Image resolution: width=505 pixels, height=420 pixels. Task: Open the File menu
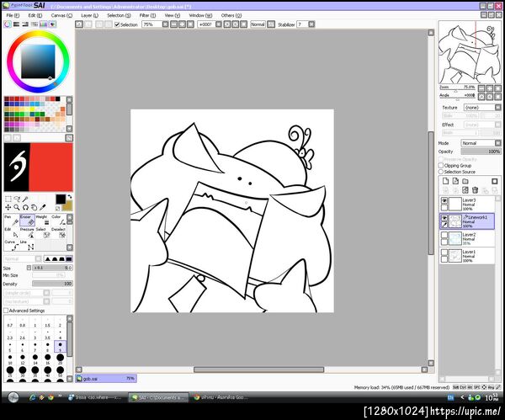point(13,15)
